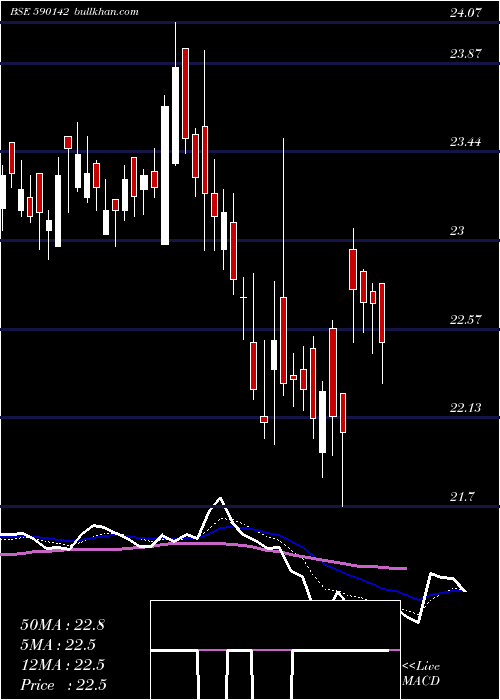500x700 pixels.
Task: Click the 21.7 price level label
Action: [461, 496]
